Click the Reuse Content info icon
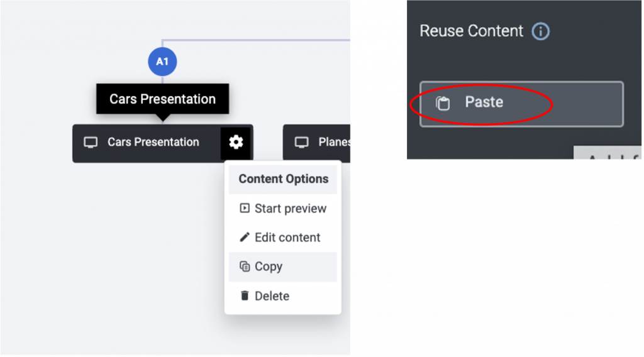 (540, 31)
